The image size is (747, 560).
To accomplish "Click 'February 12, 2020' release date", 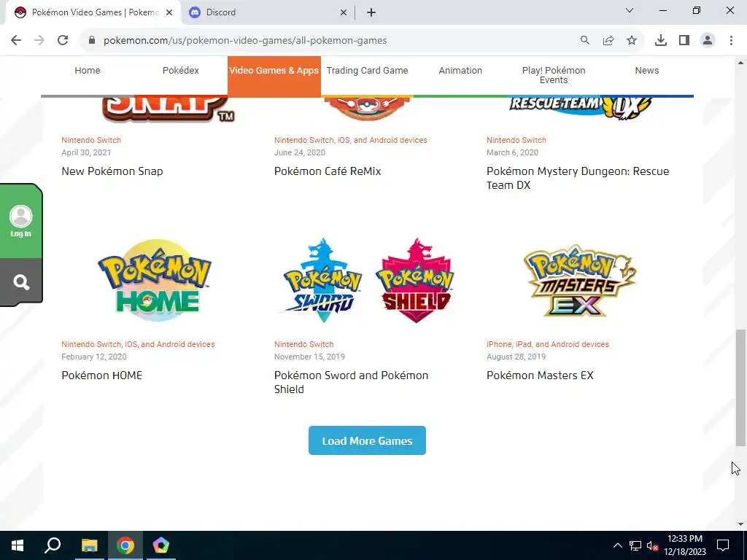I will (94, 357).
